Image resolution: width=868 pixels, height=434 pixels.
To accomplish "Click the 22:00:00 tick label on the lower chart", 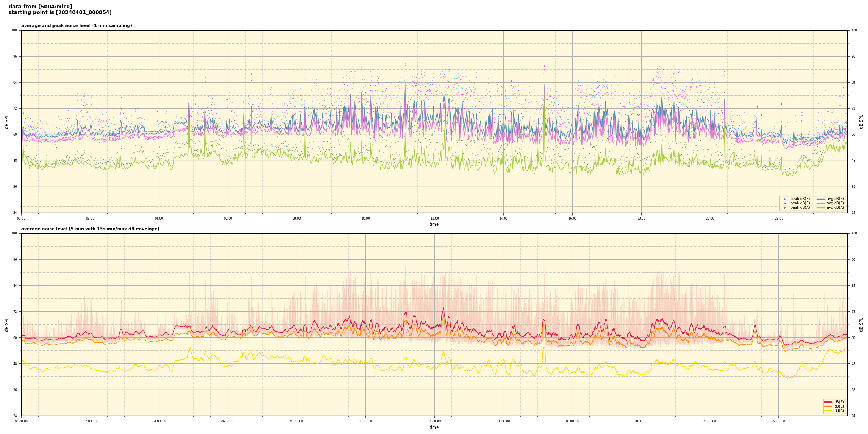I will pos(779,421).
